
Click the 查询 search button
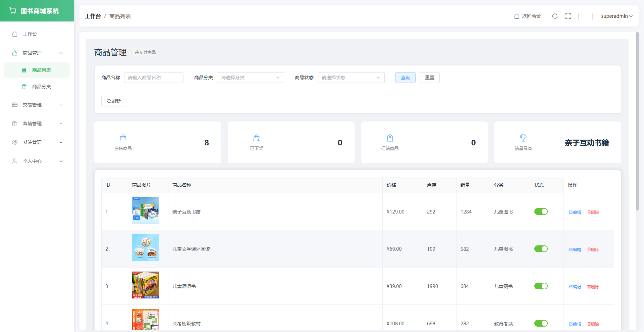click(405, 78)
